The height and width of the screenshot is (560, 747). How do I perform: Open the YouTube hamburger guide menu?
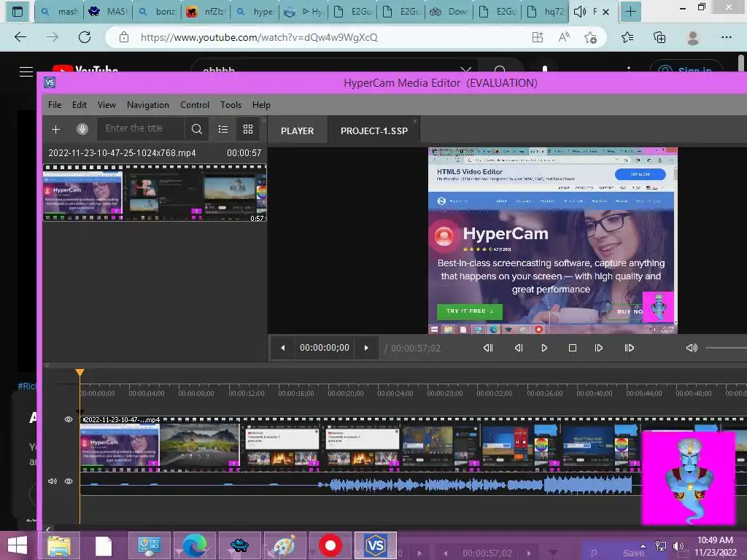[x=26, y=72]
